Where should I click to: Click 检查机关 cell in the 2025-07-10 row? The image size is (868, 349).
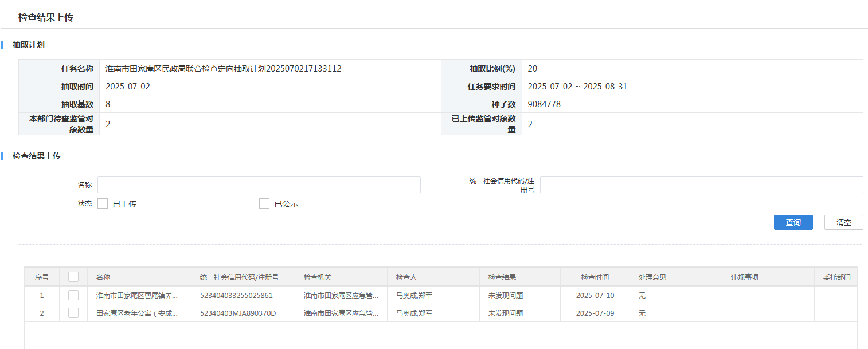341,296
